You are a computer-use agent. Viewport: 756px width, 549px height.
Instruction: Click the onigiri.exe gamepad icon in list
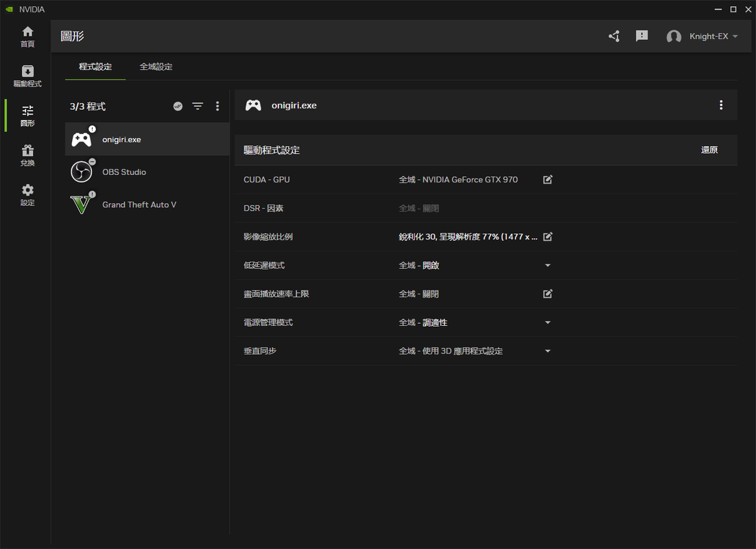(82, 139)
